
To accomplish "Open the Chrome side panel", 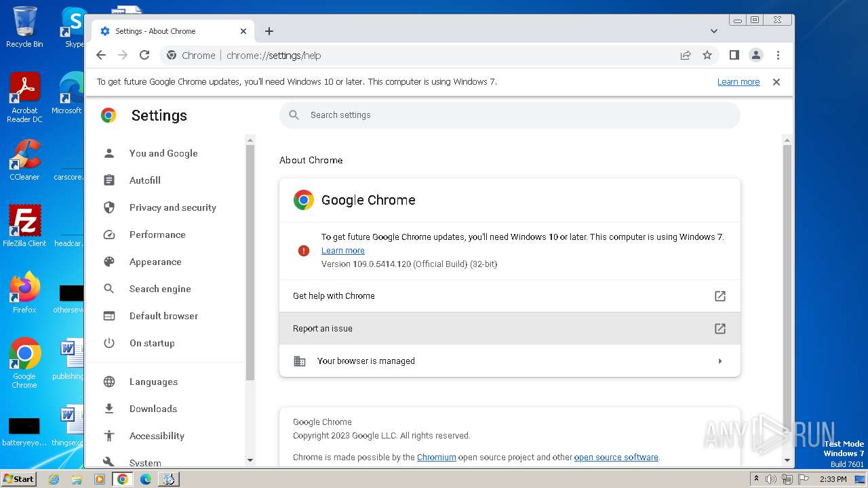I will (x=734, y=56).
